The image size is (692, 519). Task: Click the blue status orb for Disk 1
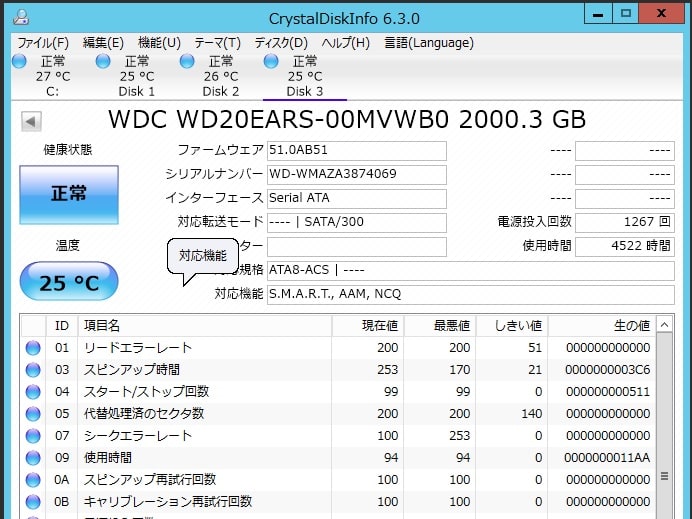(103, 61)
